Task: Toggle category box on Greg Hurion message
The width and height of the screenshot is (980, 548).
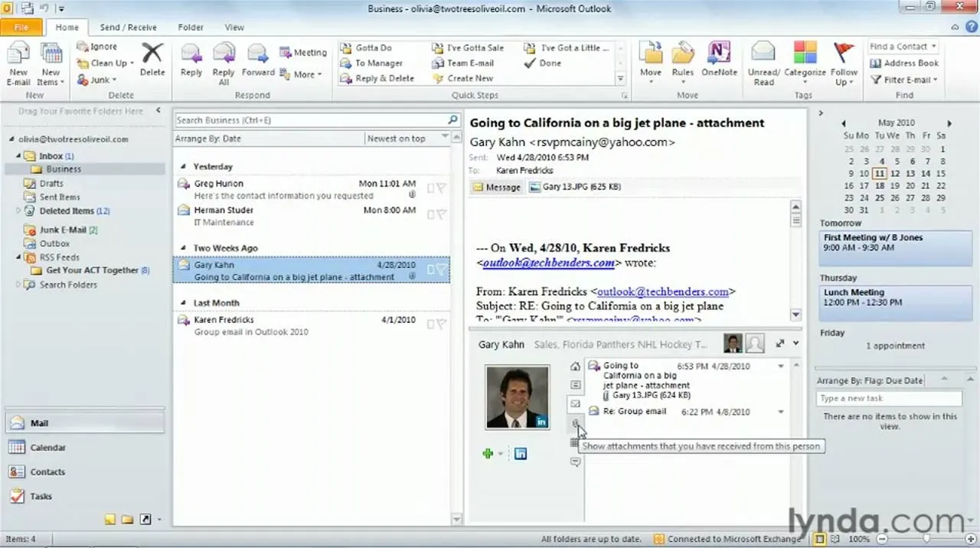Action: coord(432,188)
